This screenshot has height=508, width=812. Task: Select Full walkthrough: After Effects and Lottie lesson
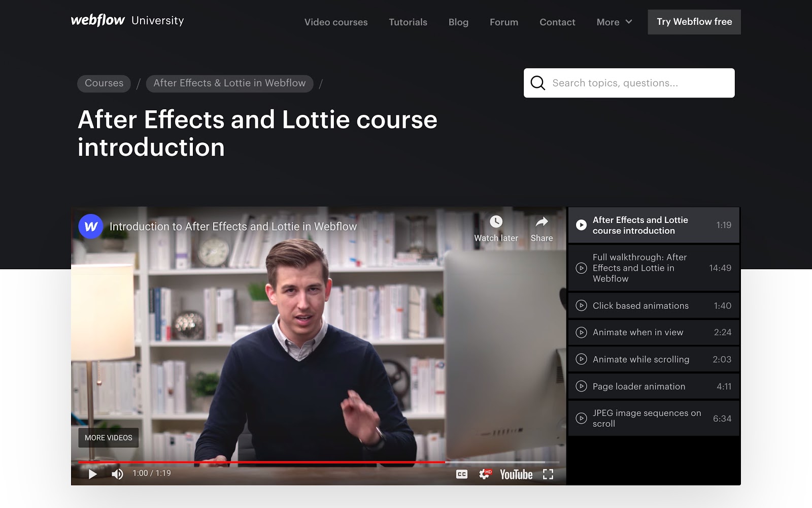tap(654, 268)
